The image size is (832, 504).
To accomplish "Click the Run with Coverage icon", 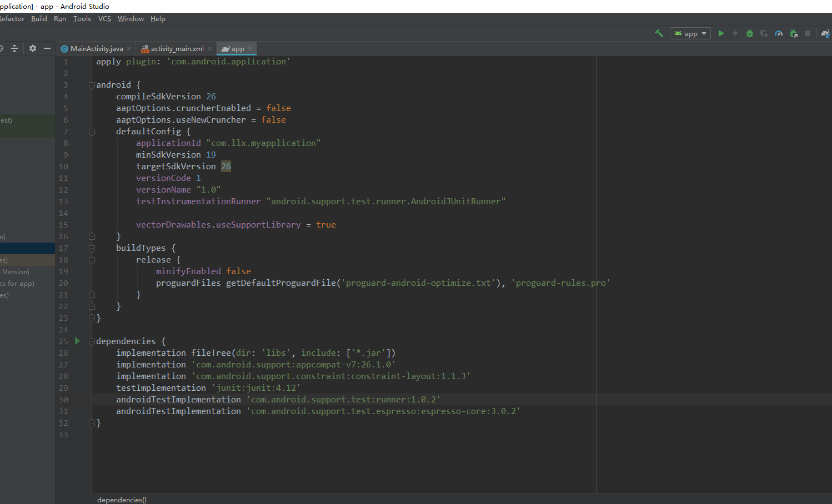I will [x=764, y=33].
